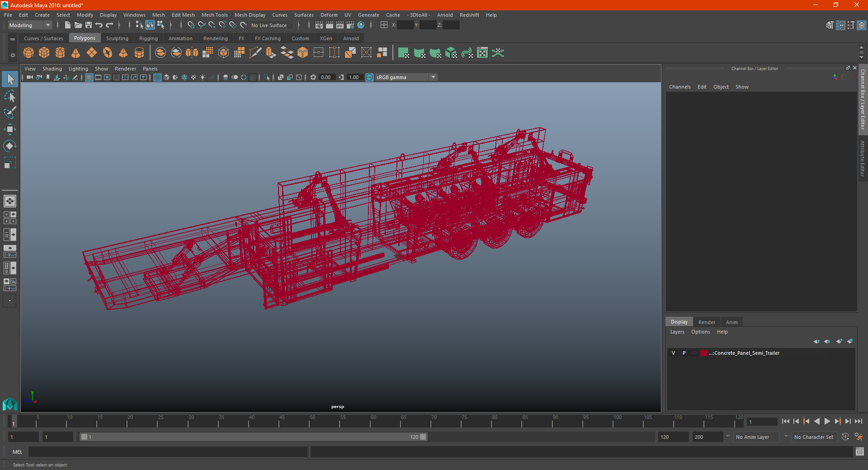Screen dimensions: 868x470
Task: Play the animation forwards
Action: click(x=827, y=421)
